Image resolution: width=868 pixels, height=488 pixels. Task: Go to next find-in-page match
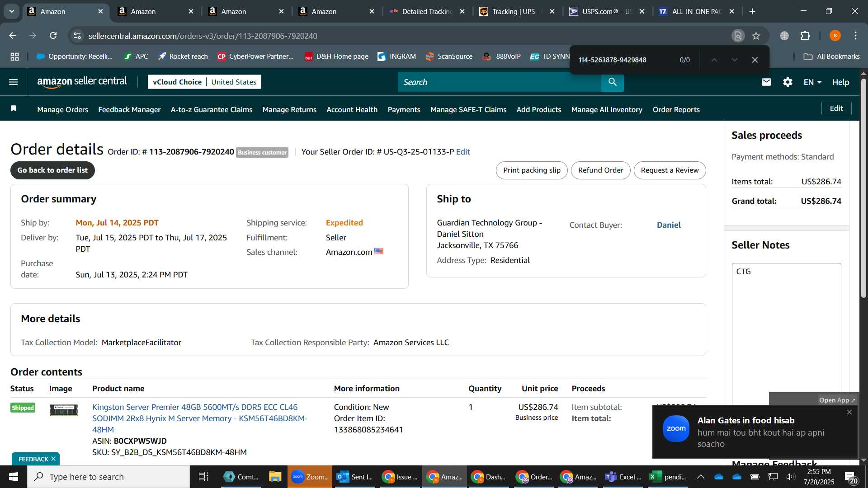click(x=734, y=60)
